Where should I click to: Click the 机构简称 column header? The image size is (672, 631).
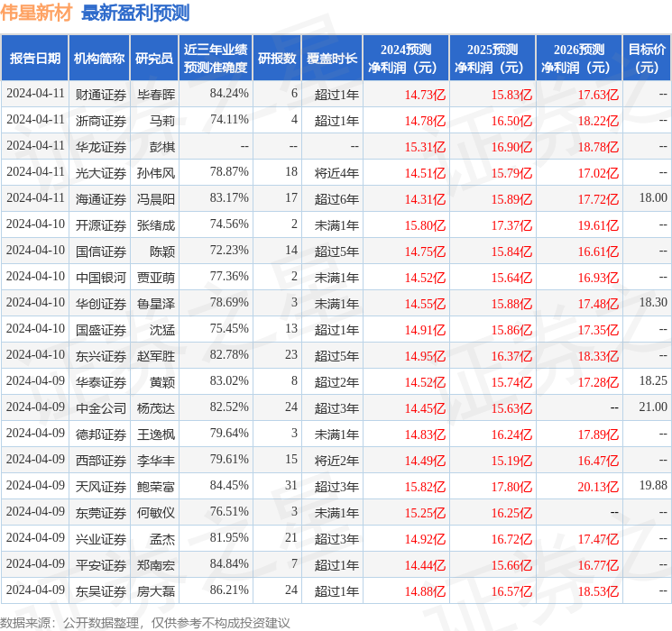pos(99,58)
